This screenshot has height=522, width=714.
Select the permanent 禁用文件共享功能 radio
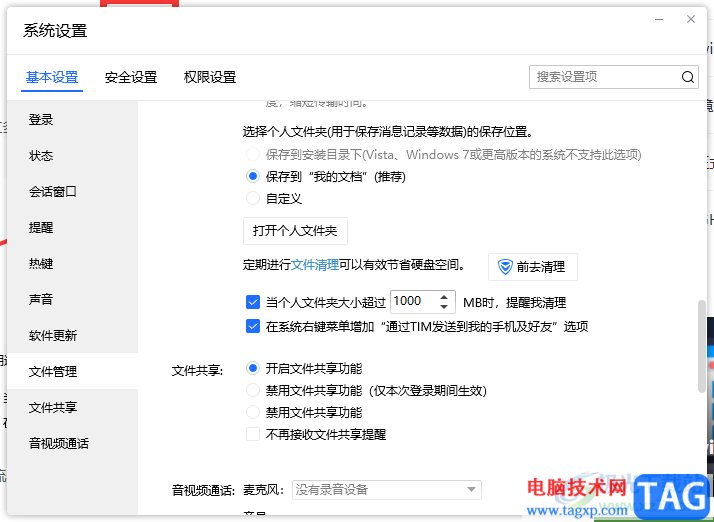[253, 412]
